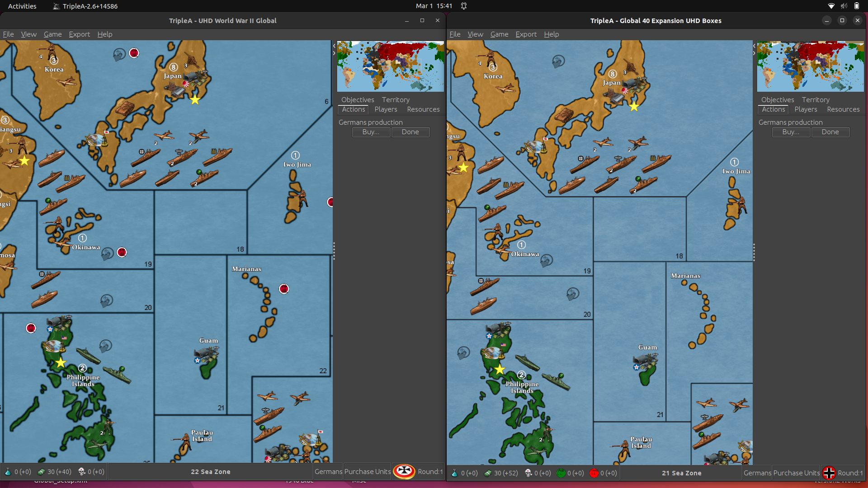This screenshot has width=868, height=488.
Task: Open notifications bell in top bar
Action: [464, 6]
